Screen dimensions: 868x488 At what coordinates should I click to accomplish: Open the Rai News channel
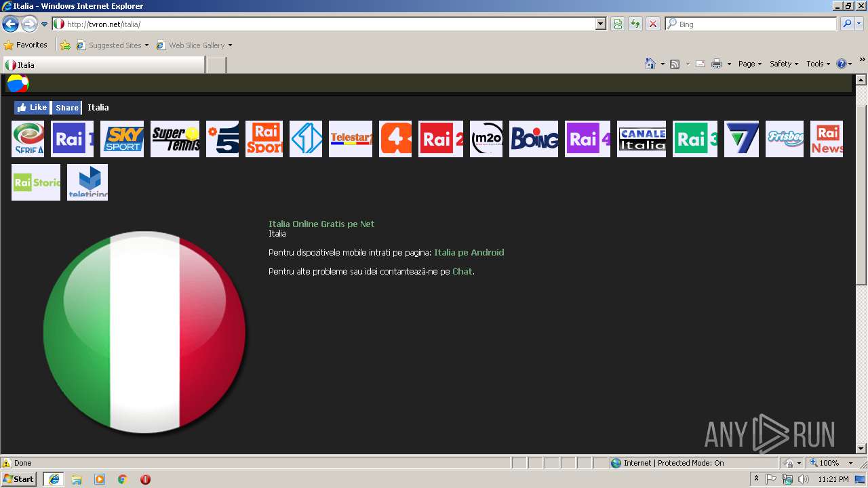(x=827, y=139)
